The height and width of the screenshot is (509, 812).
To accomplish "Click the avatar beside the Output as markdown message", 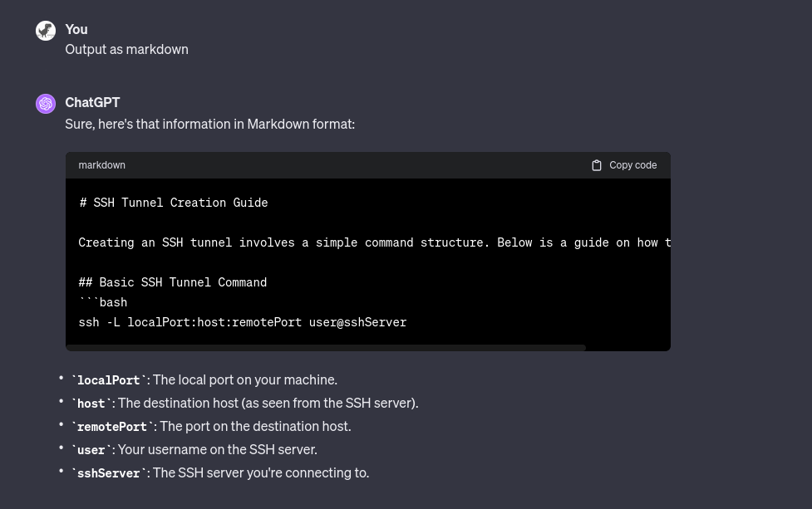I will [46, 31].
